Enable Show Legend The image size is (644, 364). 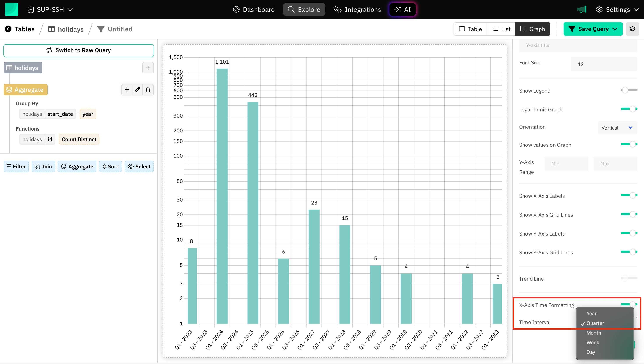(625, 90)
